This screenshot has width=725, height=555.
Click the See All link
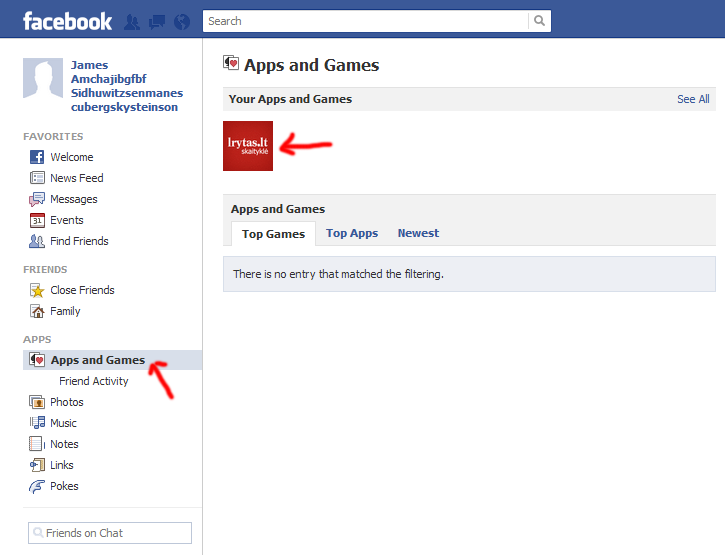point(693,99)
